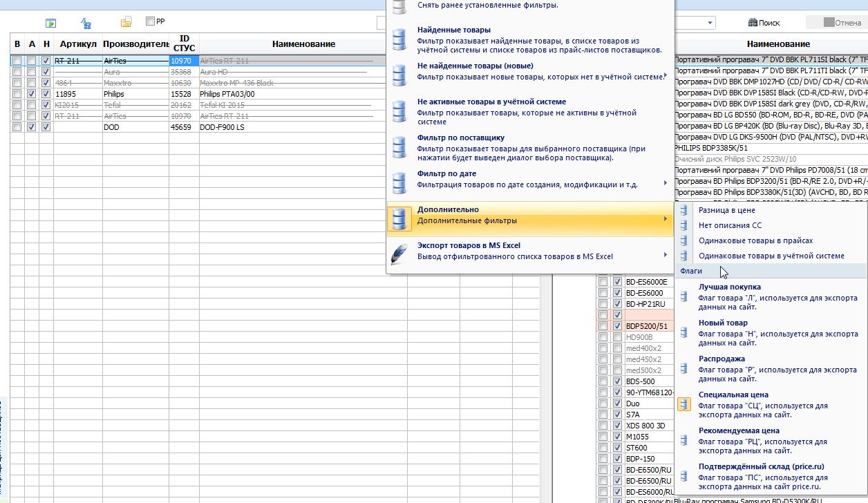Choose 'Одинаковые товары в учётной системе' item
This screenshot has height=503, width=868.
point(771,256)
